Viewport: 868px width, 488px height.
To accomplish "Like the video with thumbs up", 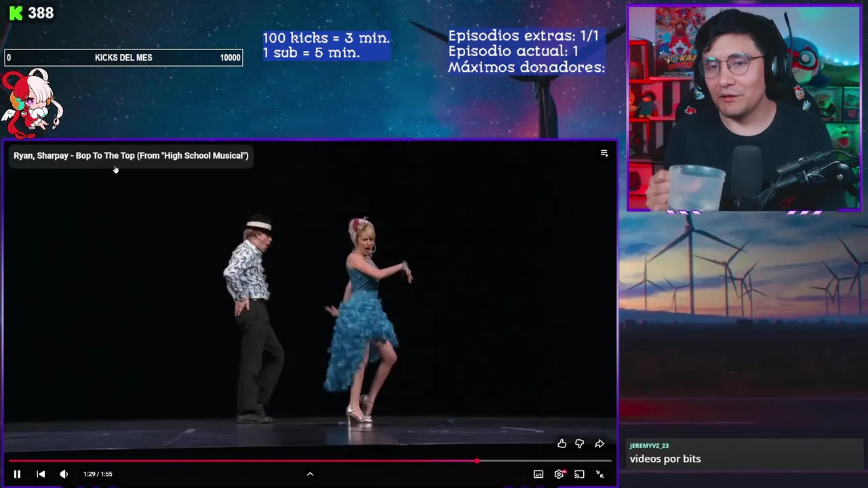I will [561, 444].
